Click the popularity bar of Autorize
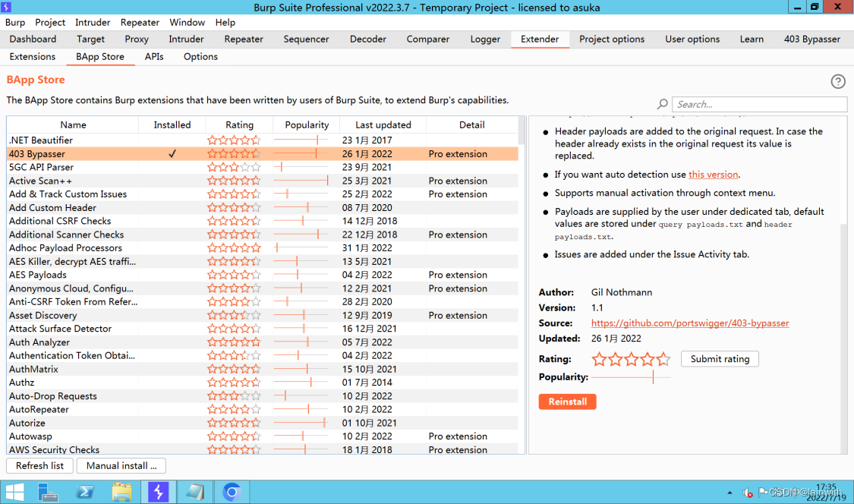Screen dimensions: 854x504 coord(301,423)
